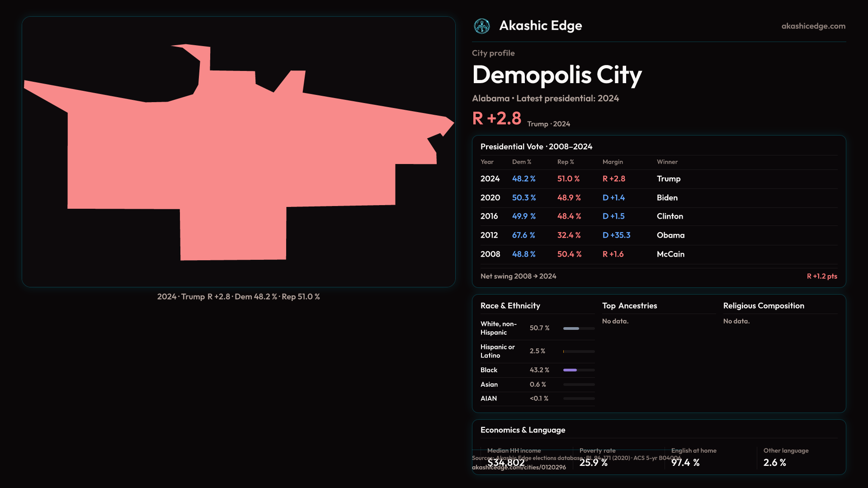Click the Median HH income value

point(506,463)
